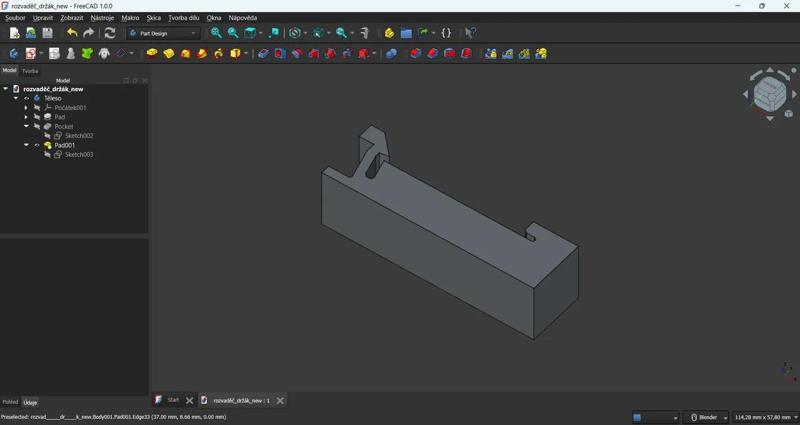
Task: Click the Create Body icon
Action: pyautogui.click(x=14, y=54)
